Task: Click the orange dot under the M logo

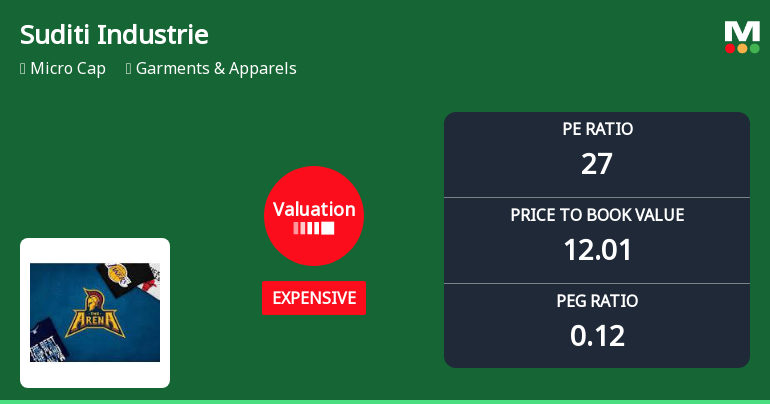Action: coord(742,48)
